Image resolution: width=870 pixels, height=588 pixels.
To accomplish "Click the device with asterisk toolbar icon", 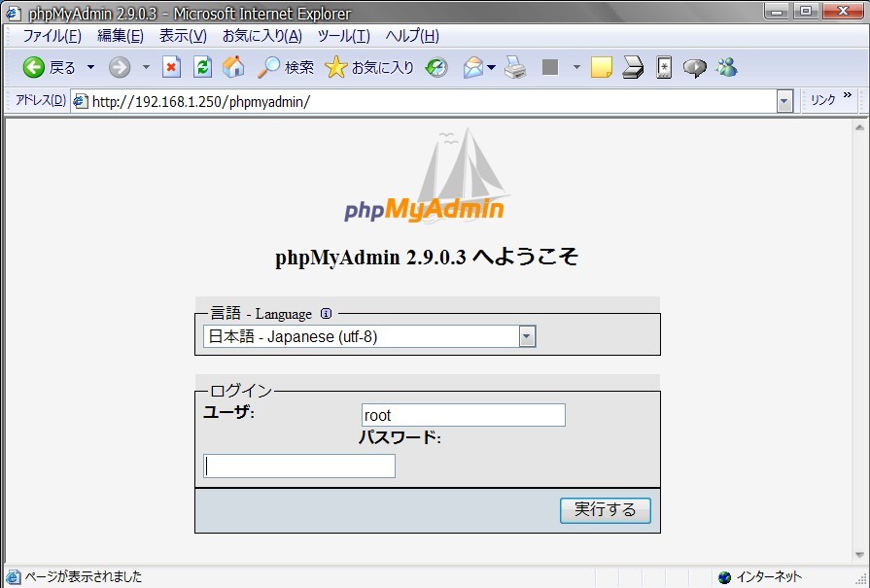I will [664, 68].
